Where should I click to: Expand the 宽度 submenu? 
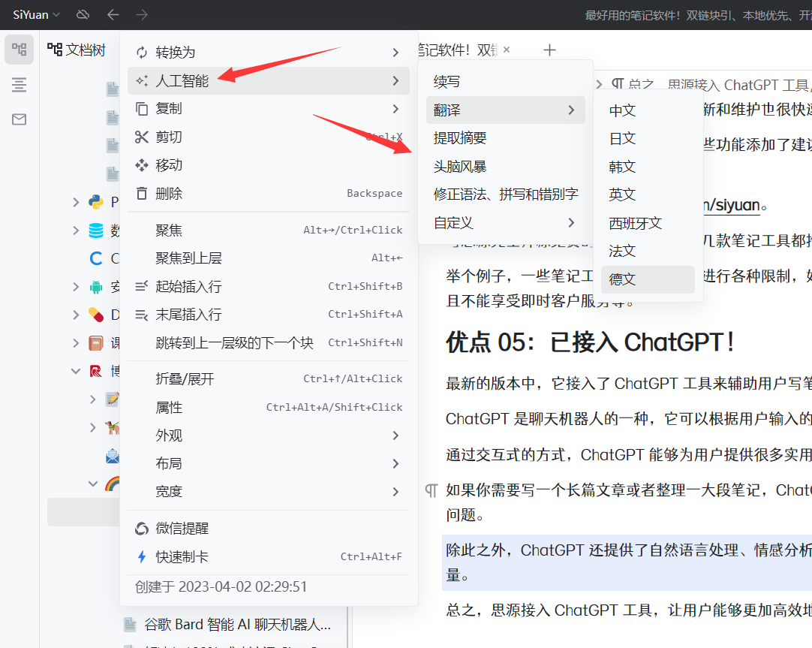268,492
